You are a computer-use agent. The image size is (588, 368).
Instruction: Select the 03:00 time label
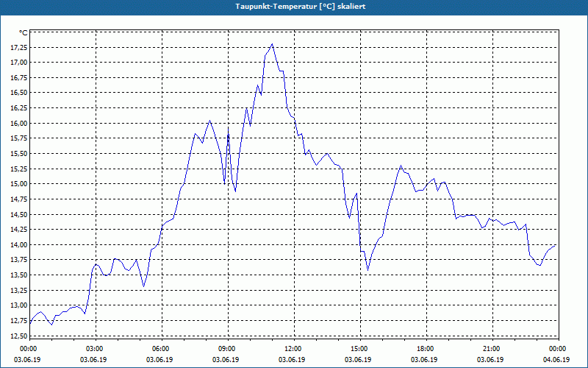(95, 349)
